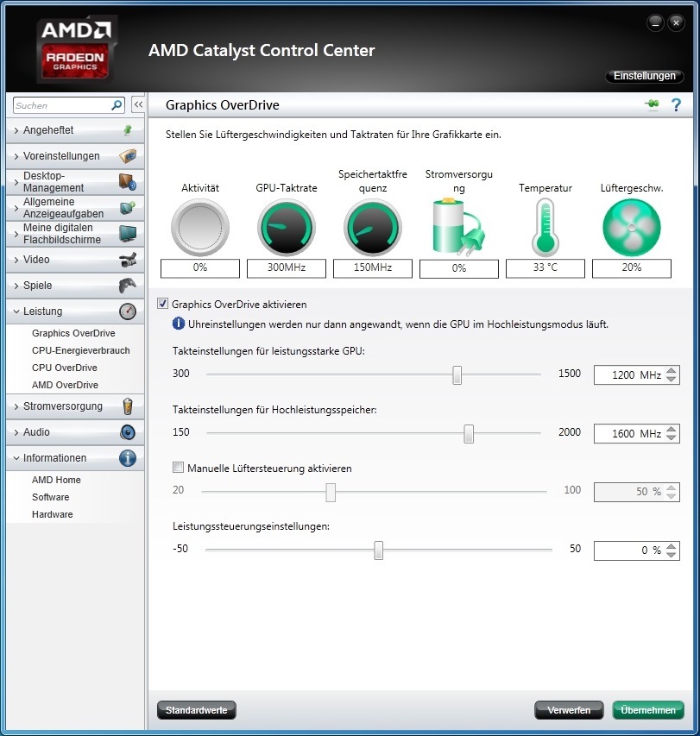
Task: Click the Video camera icon
Action: point(128,260)
